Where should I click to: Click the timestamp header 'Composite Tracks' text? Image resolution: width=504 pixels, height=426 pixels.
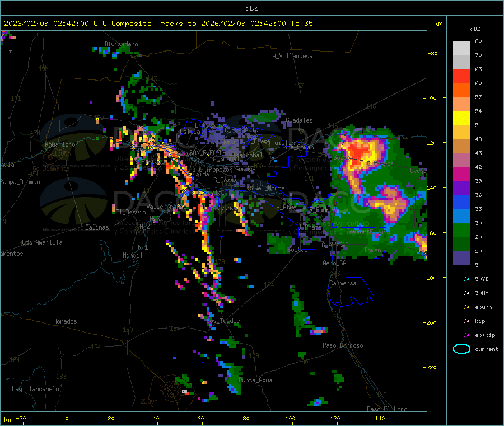[147, 24]
